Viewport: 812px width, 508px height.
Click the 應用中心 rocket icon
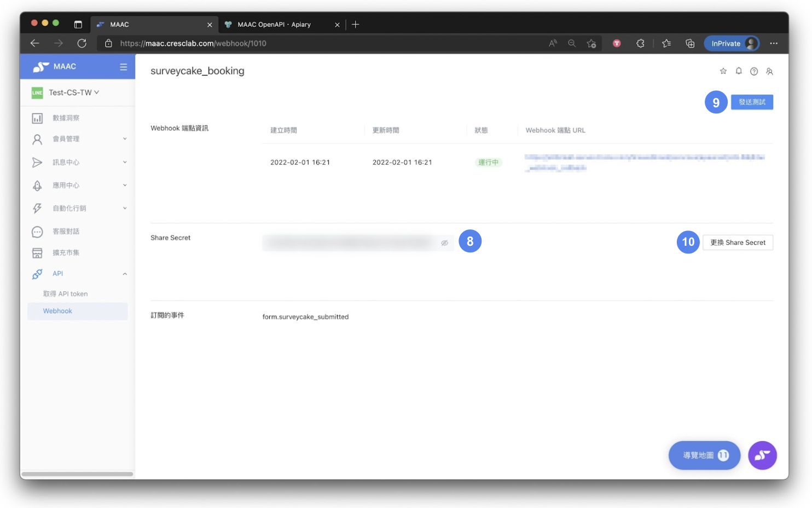37,186
